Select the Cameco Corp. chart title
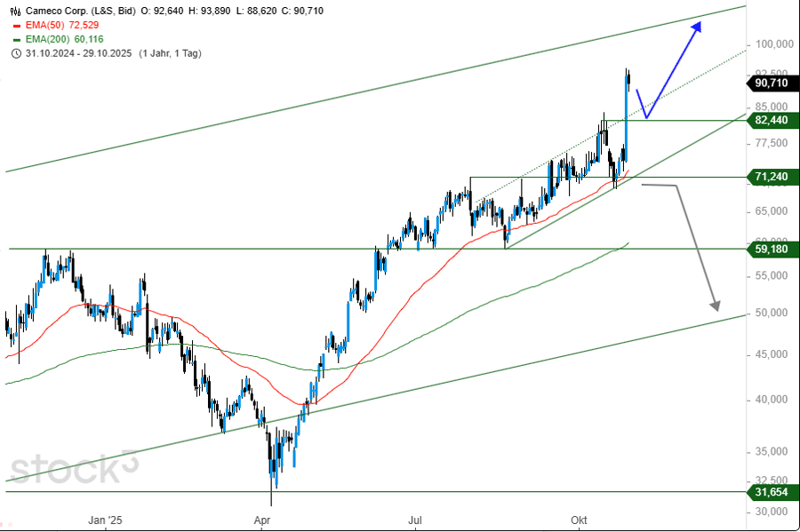 click(61, 12)
